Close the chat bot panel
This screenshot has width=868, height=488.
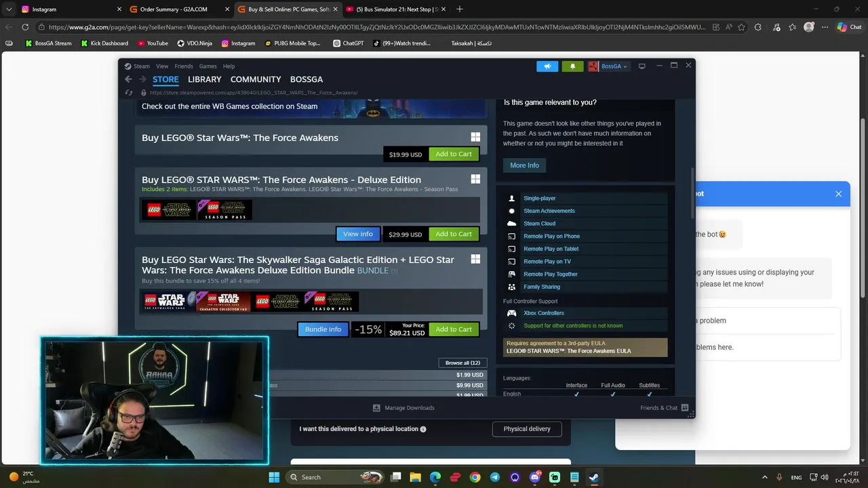[838, 194]
